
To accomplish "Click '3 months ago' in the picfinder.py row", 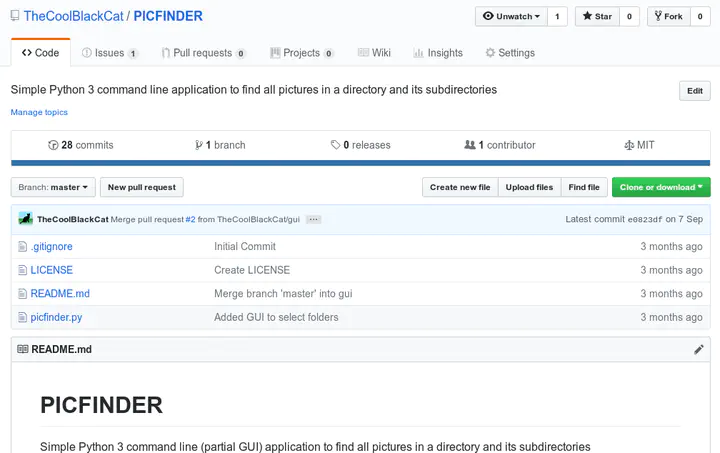I will [671, 317].
